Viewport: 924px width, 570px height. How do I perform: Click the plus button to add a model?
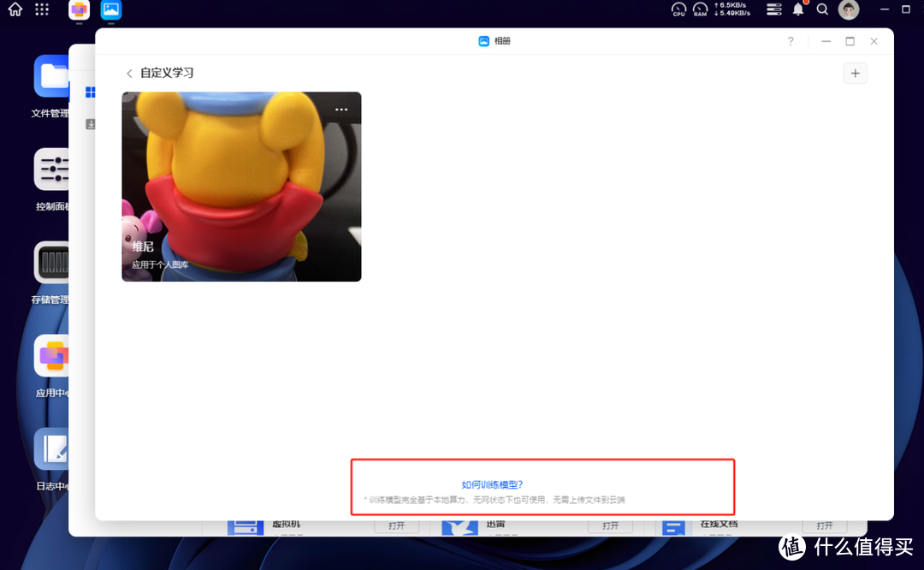click(x=855, y=74)
